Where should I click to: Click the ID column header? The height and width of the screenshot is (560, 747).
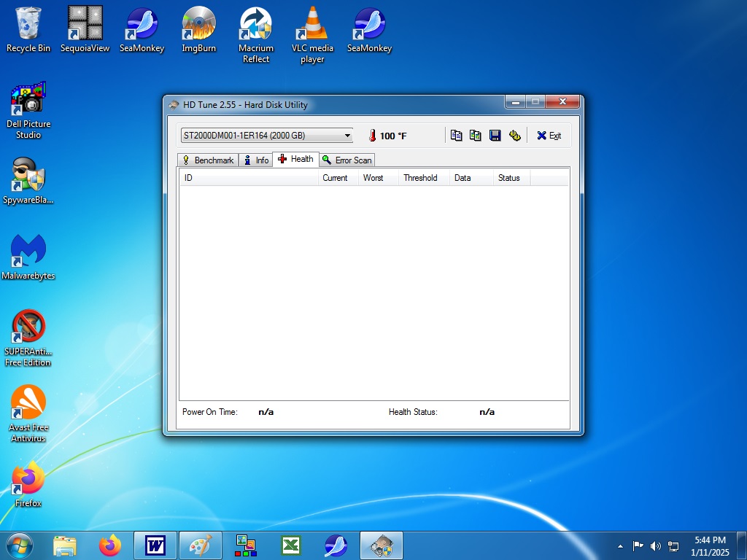click(249, 178)
